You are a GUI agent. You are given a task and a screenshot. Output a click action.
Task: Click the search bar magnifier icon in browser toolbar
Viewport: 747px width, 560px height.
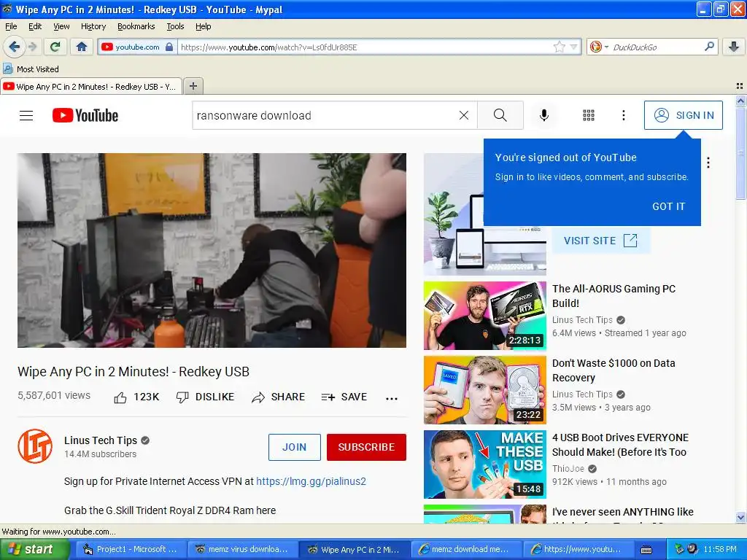click(709, 47)
